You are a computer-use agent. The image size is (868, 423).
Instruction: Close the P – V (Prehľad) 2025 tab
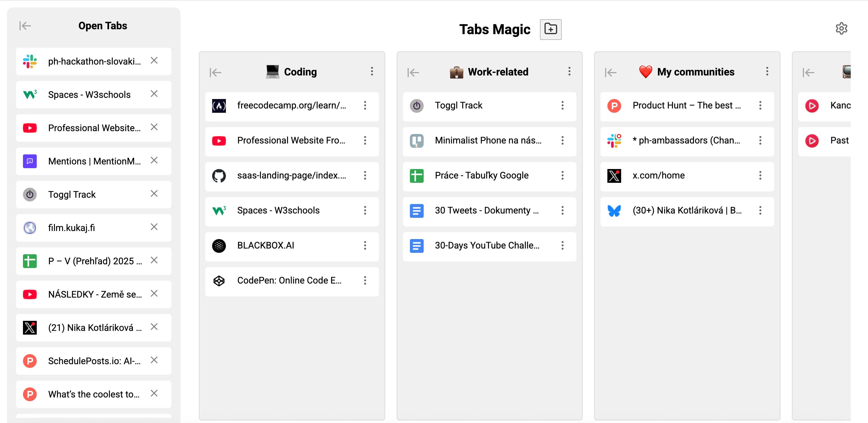[x=154, y=260]
